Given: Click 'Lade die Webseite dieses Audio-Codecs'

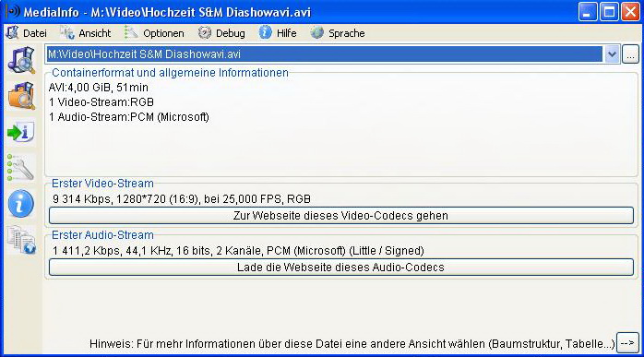Looking at the screenshot, I should point(340,268).
